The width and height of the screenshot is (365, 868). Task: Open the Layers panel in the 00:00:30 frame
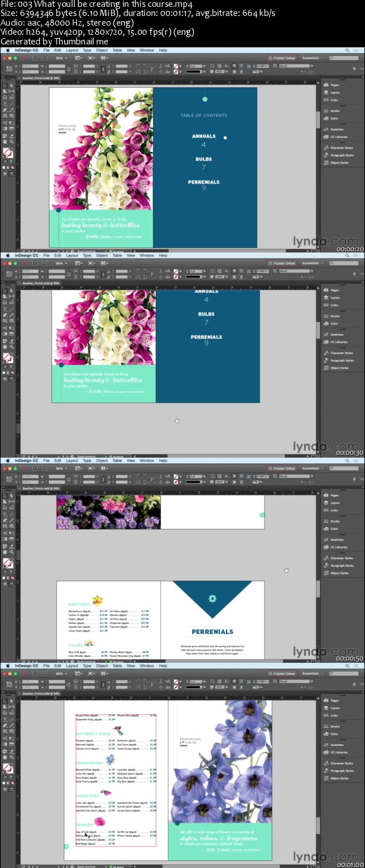(x=334, y=298)
